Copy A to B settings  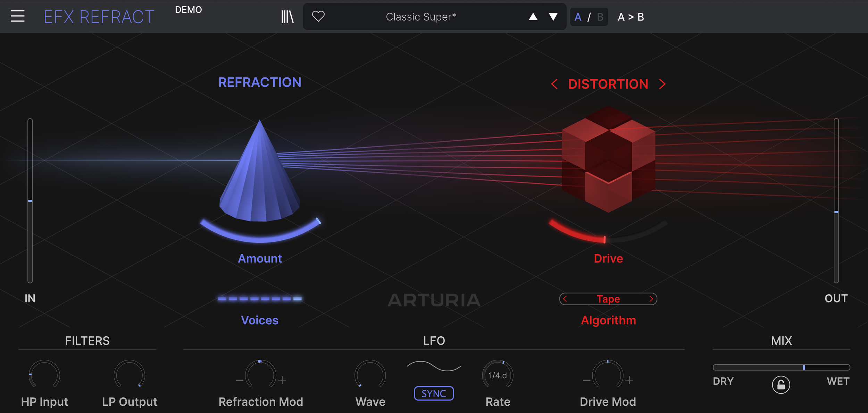click(631, 17)
